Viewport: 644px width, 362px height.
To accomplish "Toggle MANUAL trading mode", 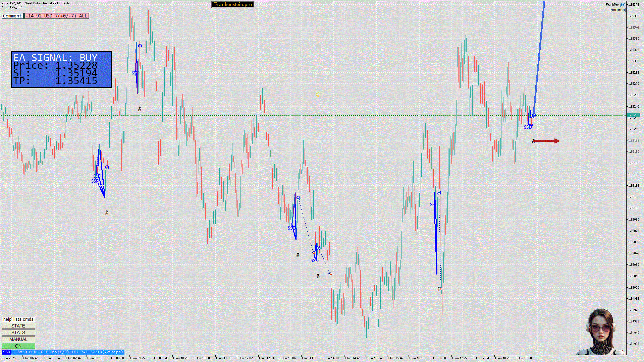I will (x=18, y=339).
